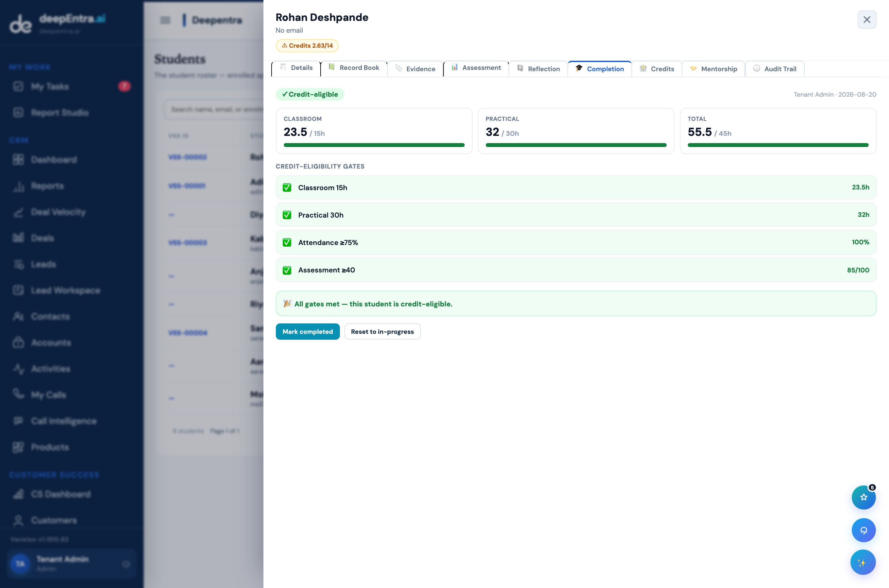
Task: Click the star floating button with badge 5
Action: pos(864,497)
